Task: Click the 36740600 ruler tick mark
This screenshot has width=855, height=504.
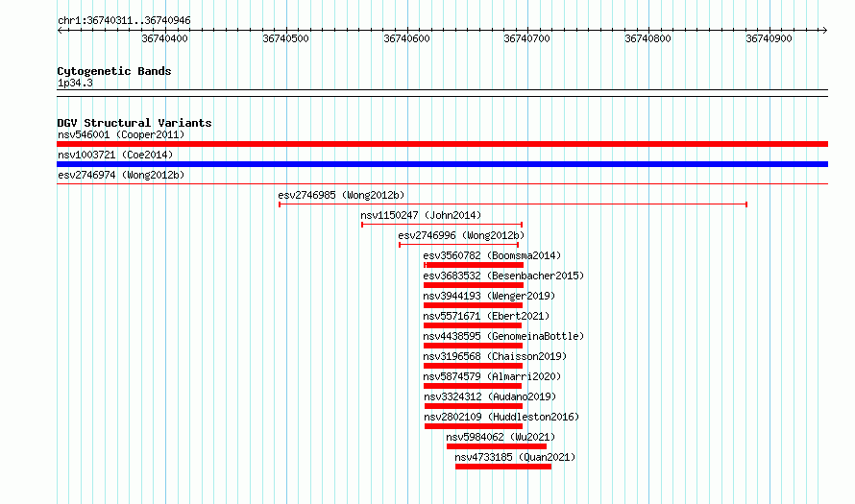Action: [x=407, y=31]
